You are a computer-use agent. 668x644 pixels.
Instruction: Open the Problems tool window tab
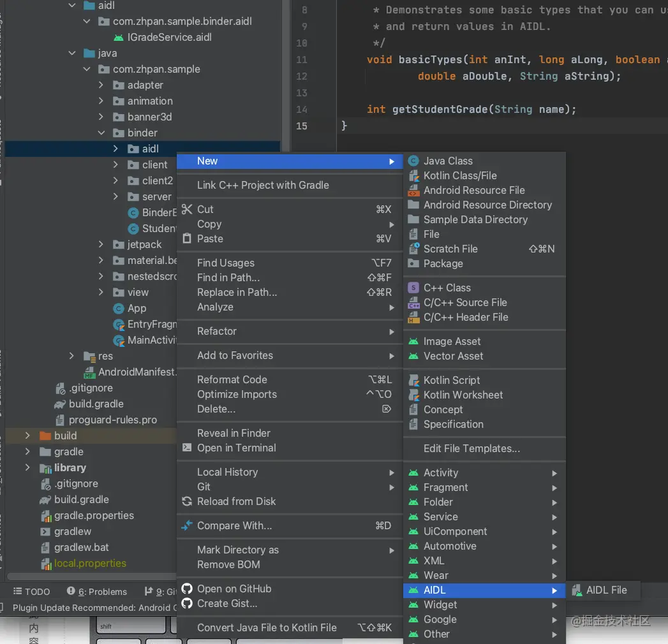[x=97, y=592]
